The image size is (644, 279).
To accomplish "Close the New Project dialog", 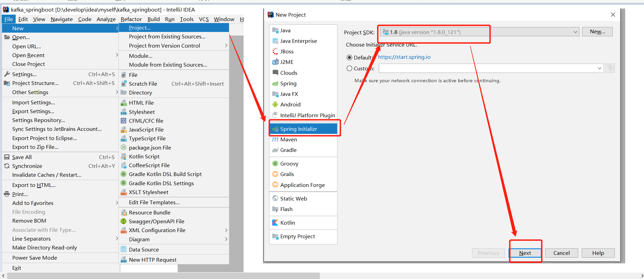I will tap(613, 15).
